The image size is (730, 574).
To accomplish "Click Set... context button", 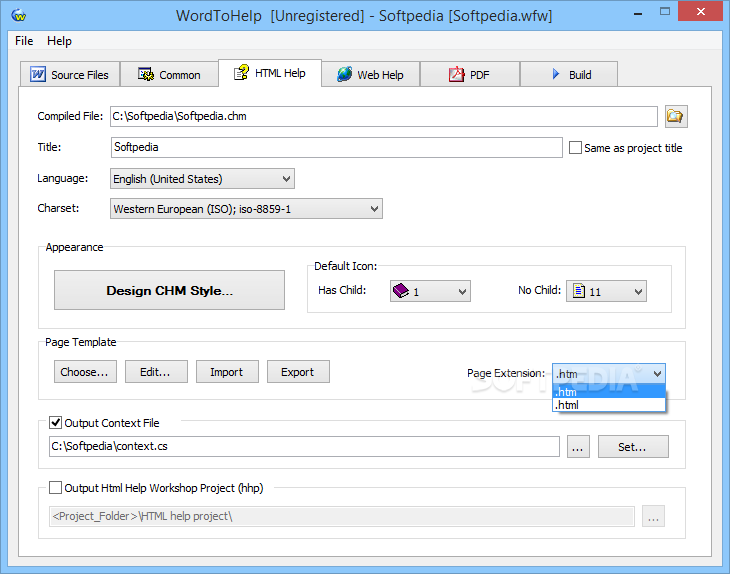I will 633,446.
